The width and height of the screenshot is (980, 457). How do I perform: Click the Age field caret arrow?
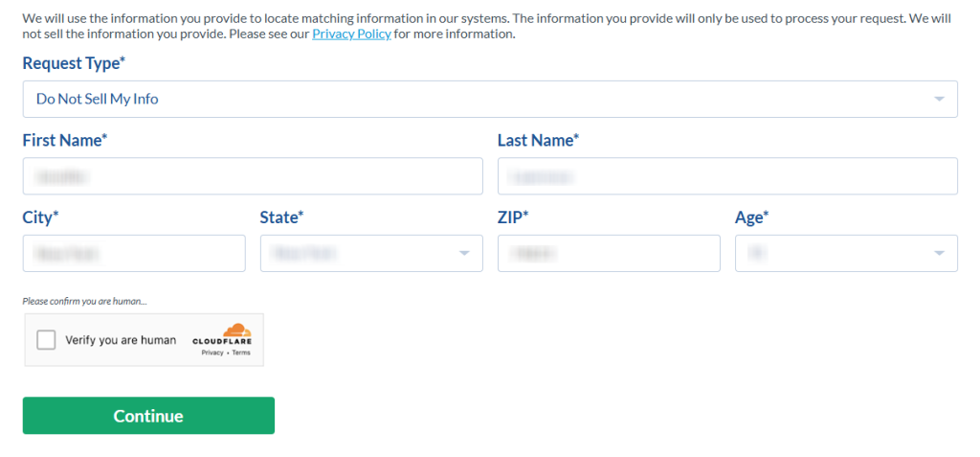(x=939, y=253)
